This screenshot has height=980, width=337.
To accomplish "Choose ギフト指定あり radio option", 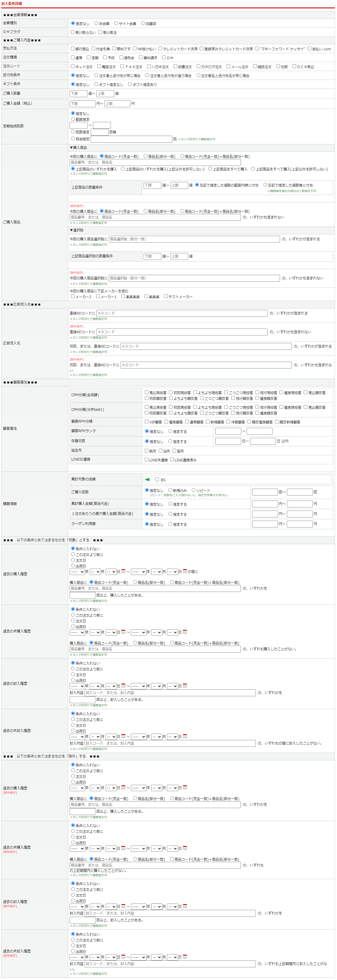I will (130, 85).
